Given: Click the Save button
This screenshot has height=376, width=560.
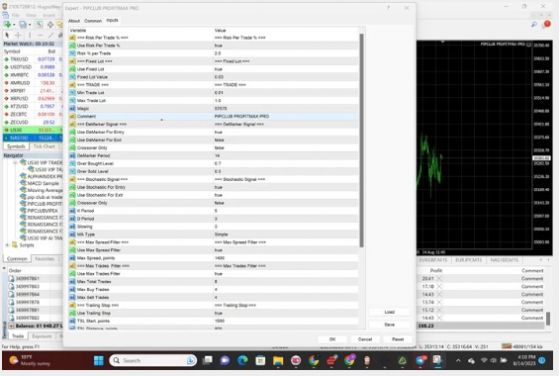Looking at the screenshot, I should click(389, 325).
